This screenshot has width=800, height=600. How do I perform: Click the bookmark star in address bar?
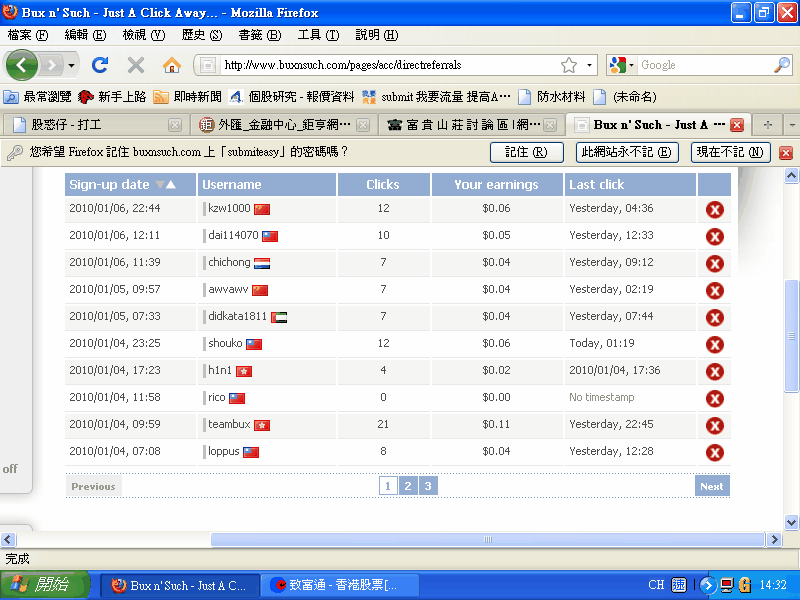568,65
